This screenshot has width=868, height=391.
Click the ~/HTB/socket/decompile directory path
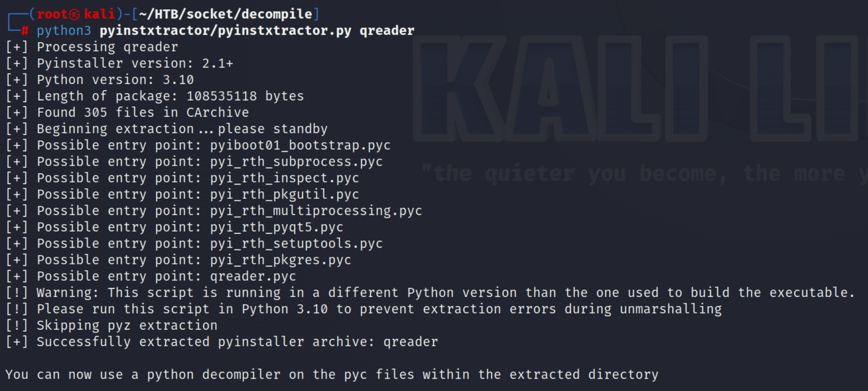[x=225, y=14]
